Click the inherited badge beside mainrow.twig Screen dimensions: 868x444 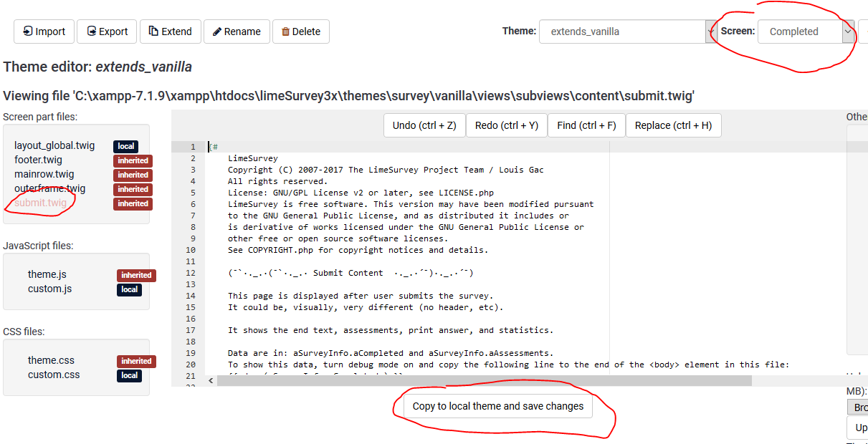[133, 175]
